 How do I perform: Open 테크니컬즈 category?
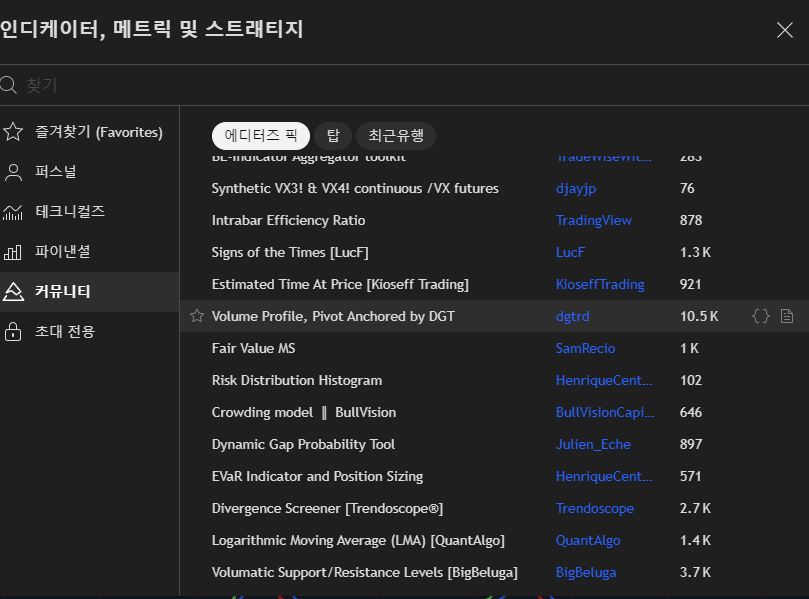click(x=90, y=212)
